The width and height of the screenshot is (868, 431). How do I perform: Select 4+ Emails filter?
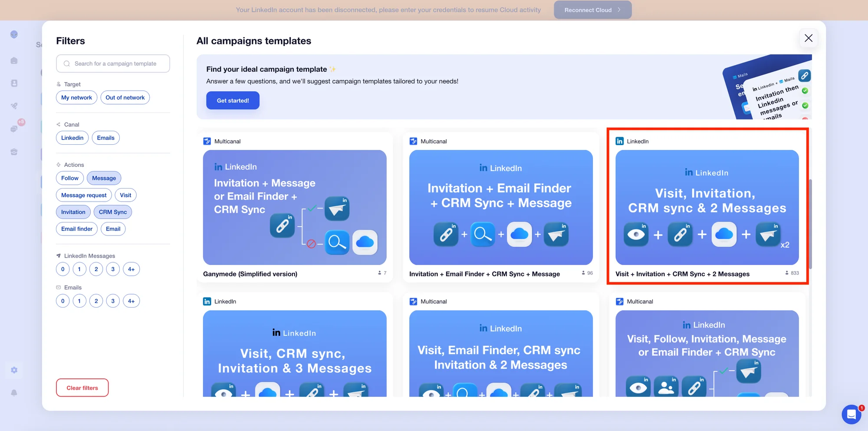coord(131,301)
